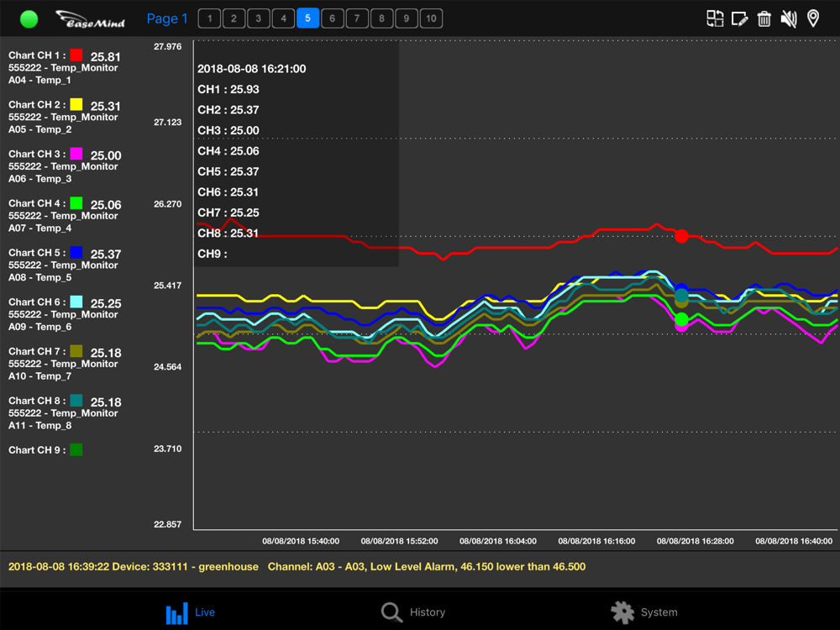Screen dimensions: 840x630
Task: Select page 6 button
Action: click(x=332, y=18)
